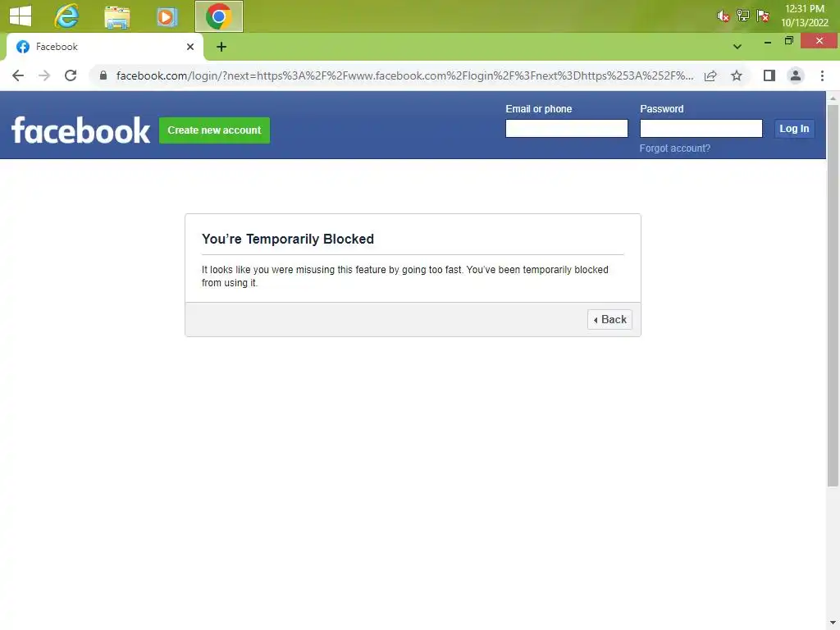
Task: Click the page vertical scrollbar thumb
Action: pyautogui.click(x=833, y=295)
